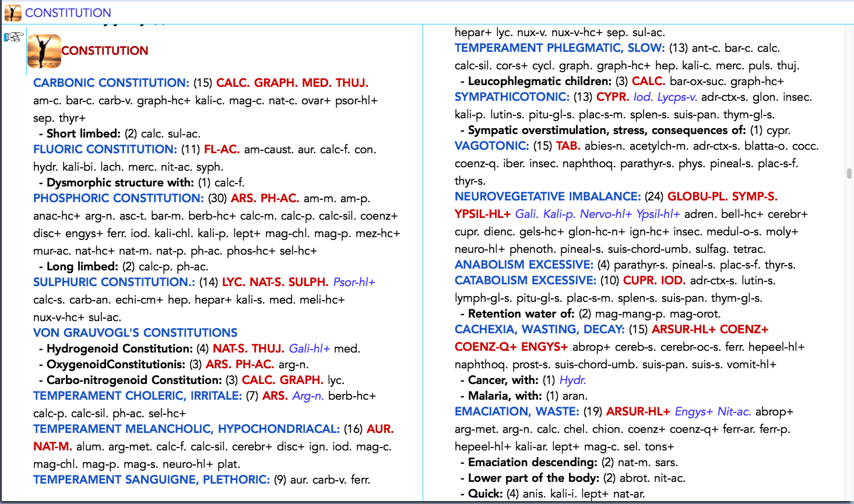Open the PHOSPHORIC CONSTITUTION rubric
The image size is (854, 504).
pos(118,198)
